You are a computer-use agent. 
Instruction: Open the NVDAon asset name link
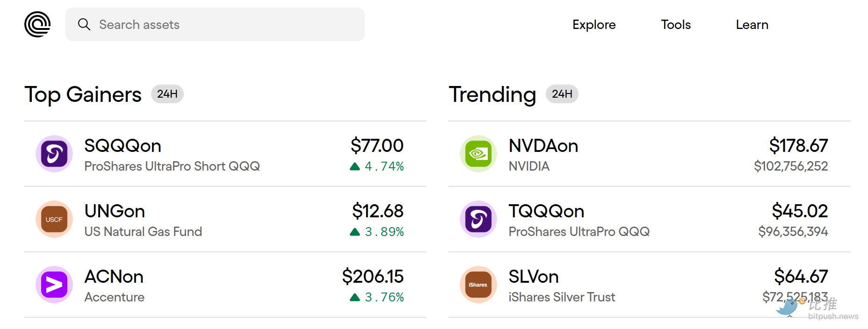[x=543, y=146]
